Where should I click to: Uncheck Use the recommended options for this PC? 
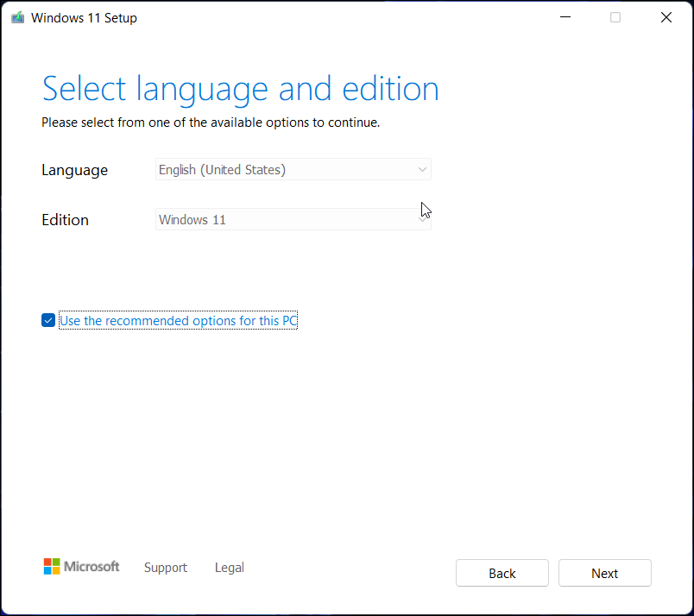(x=48, y=320)
